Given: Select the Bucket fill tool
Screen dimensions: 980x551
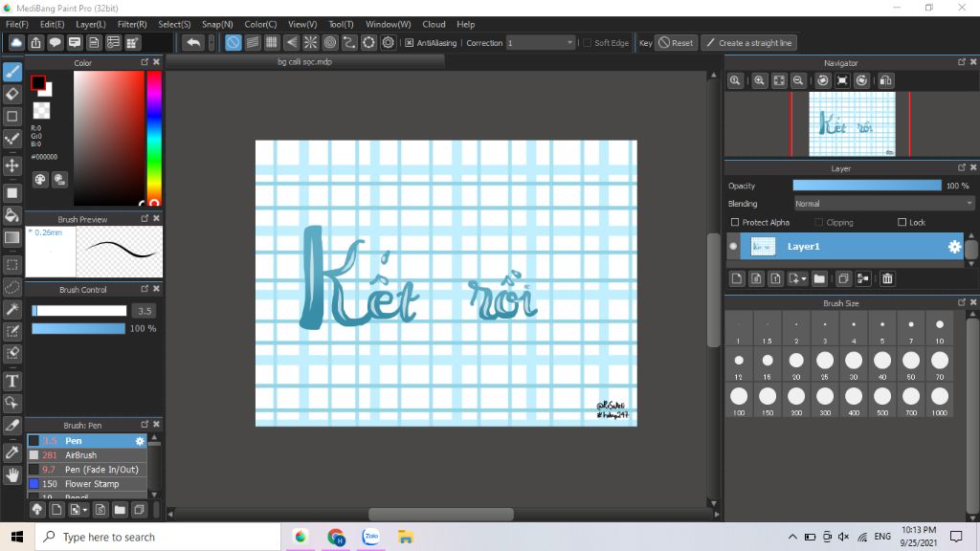Looking at the screenshot, I should [x=11, y=215].
